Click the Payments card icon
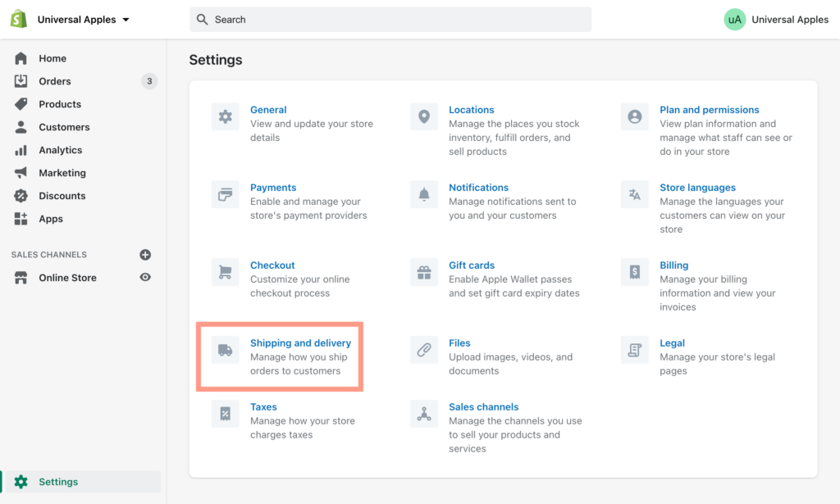This screenshot has width=840, height=504. (225, 195)
